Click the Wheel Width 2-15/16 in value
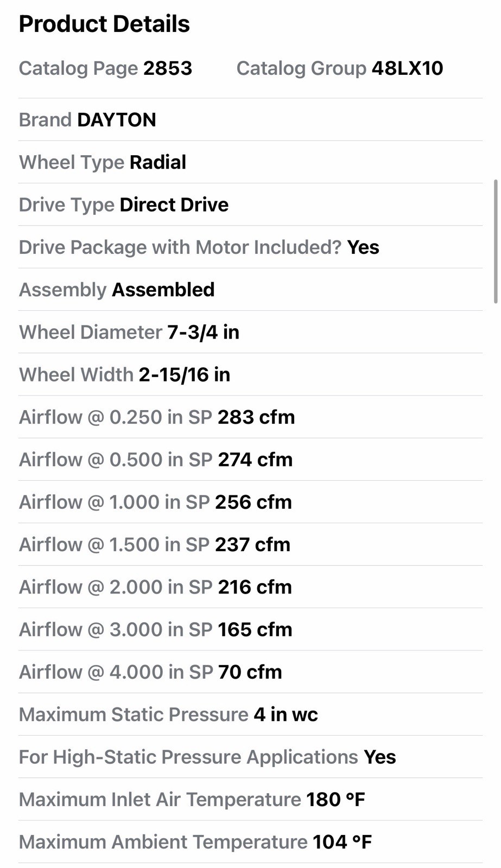The width and height of the screenshot is (501, 868). [185, 375]
